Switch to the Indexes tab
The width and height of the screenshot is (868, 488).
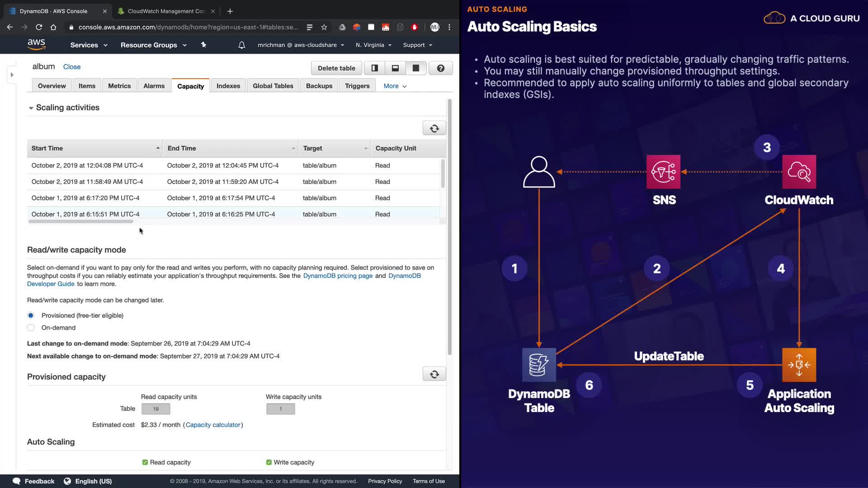[x=228, y=86]
